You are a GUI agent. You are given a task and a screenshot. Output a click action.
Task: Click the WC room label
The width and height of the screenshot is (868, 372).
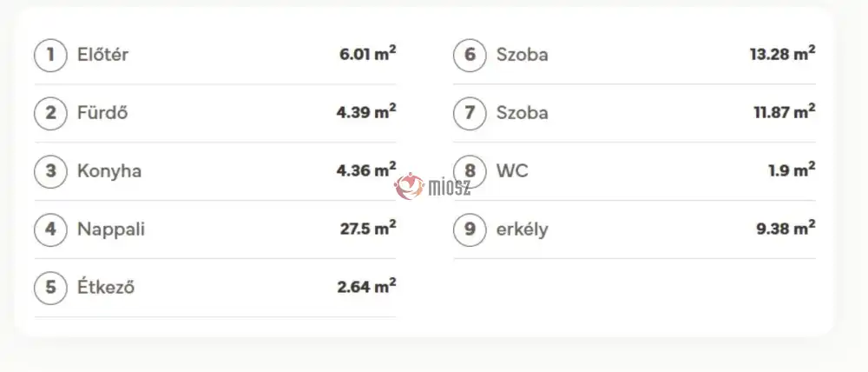click(512, 171)
